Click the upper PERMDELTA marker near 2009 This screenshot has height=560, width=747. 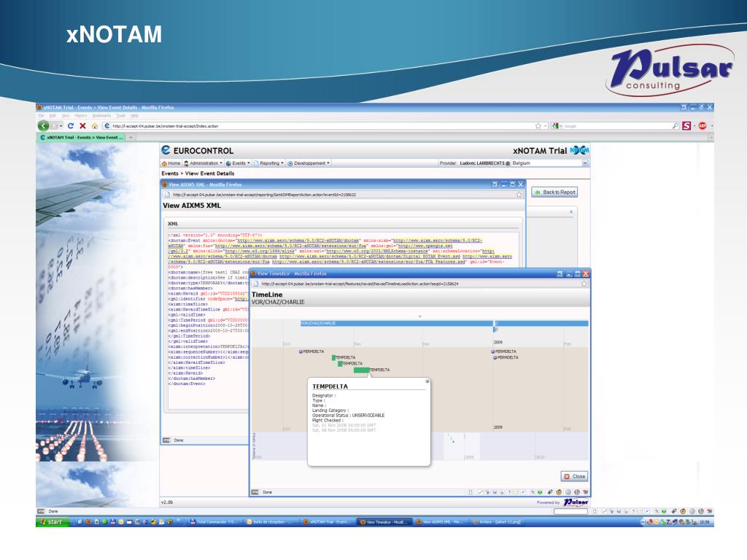493,351
